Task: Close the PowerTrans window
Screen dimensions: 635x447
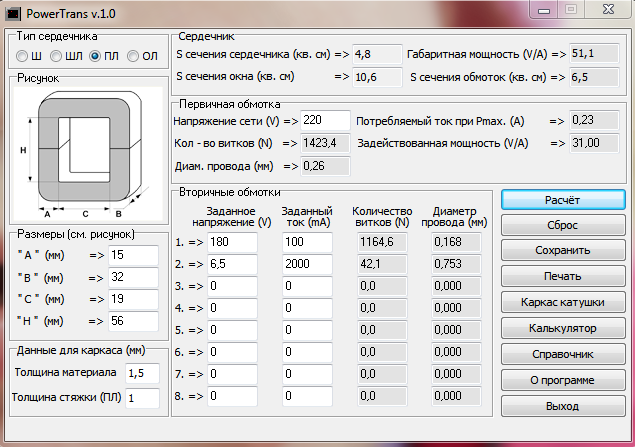Action: pos(608,9)
